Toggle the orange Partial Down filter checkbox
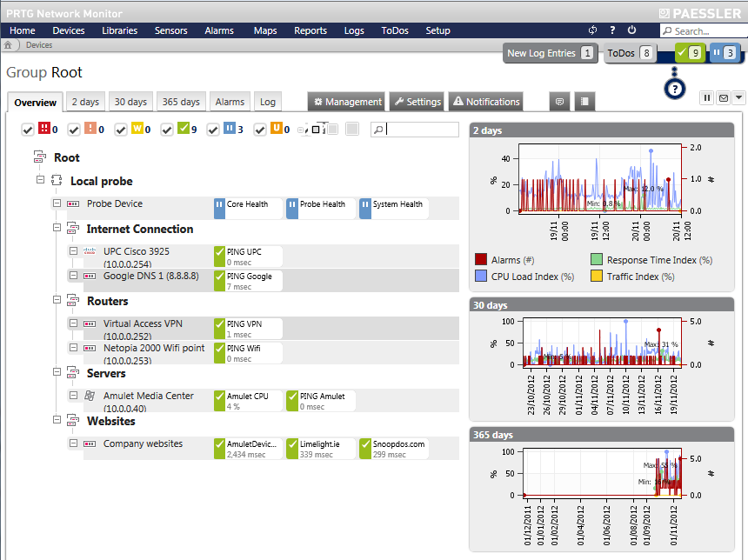Image resolution: width=748 pixels, height=560 pixels. [74, 130]
